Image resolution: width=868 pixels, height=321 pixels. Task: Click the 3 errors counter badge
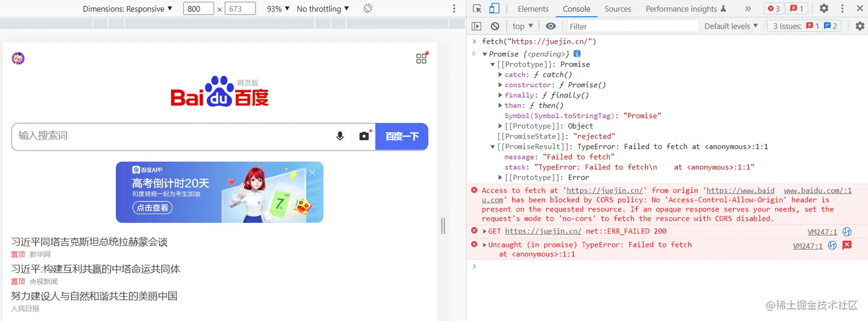click(x=774, y=9)
